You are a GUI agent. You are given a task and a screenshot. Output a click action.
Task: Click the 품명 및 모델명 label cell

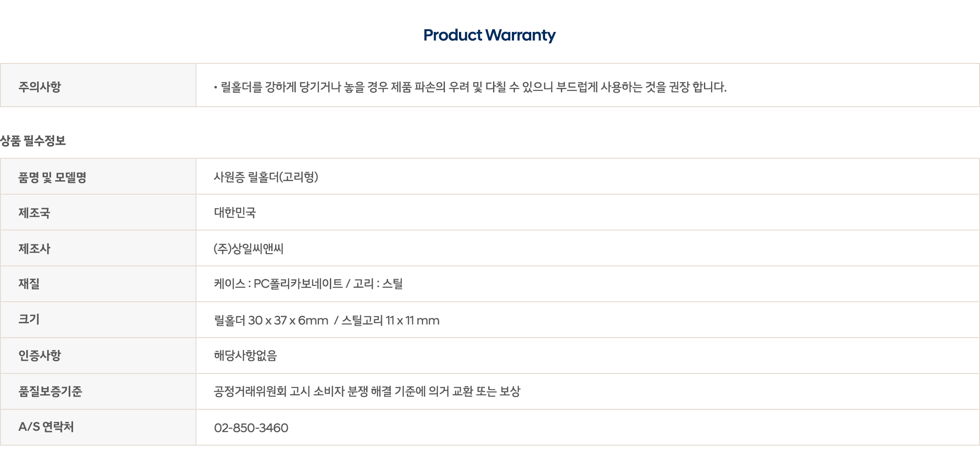pyautogui.click(x=52, y=177)
